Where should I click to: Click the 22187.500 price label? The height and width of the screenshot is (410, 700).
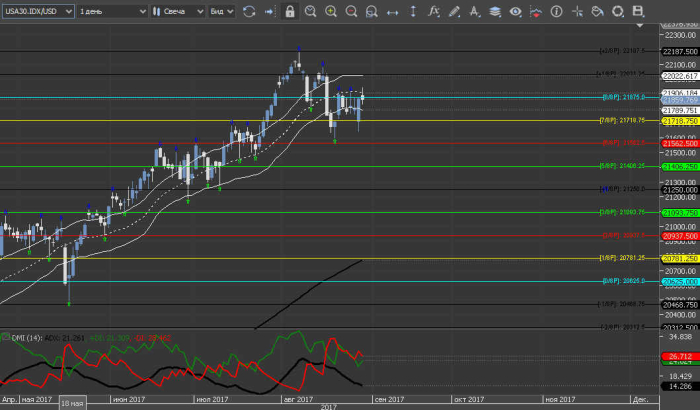pos(680,52)
